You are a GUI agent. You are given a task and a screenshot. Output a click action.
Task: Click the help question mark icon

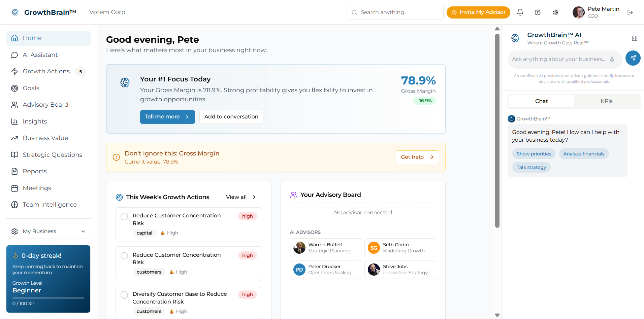(x=538, y=12)
